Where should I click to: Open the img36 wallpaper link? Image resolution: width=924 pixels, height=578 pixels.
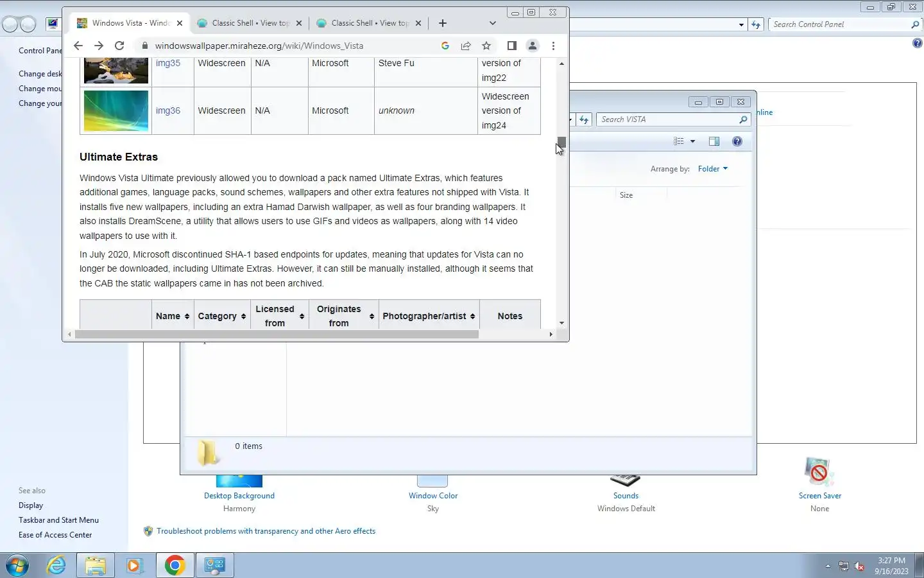168,110
